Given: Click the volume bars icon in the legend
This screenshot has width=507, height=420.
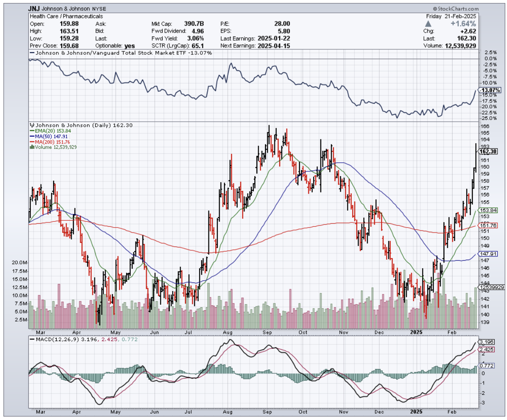Looking at the screenshot, I should tap(31, 147).
